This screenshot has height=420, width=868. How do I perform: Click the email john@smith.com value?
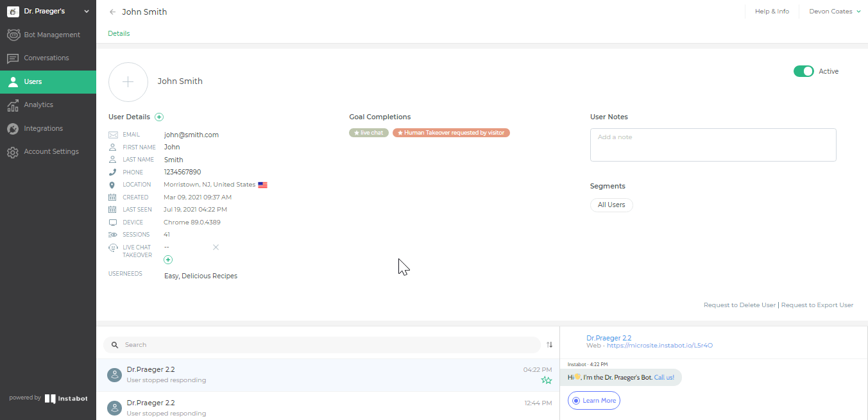coord(191,135)
